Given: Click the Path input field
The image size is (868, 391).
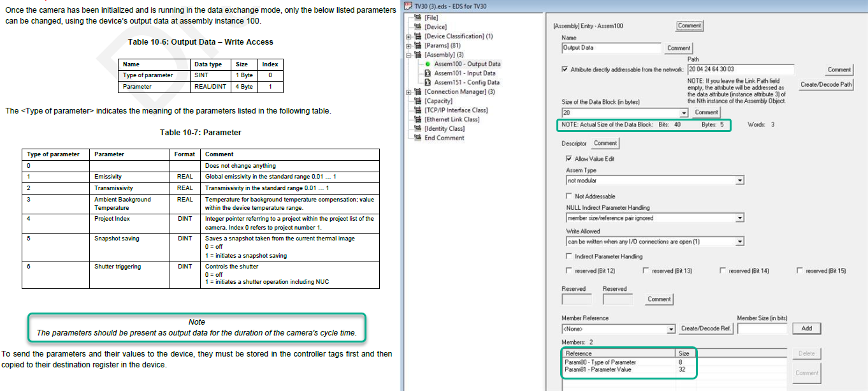Looking at the screenshot, I should 741,70.
